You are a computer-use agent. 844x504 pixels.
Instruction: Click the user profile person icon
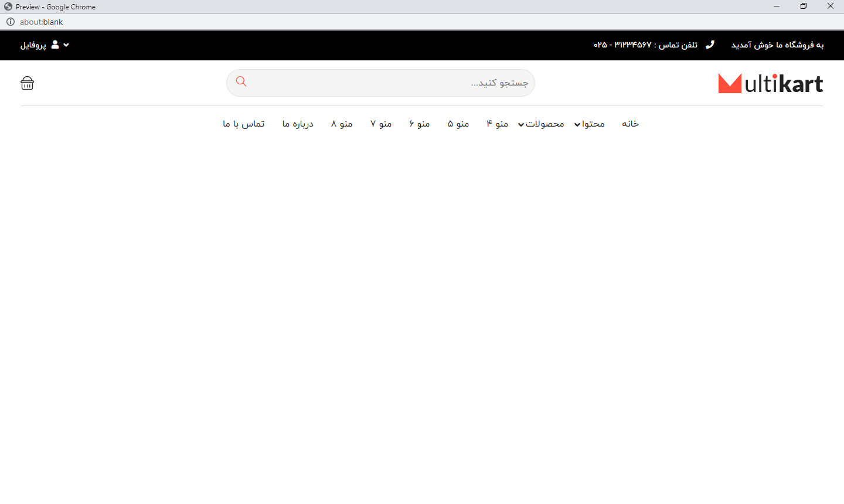point(55,45)
